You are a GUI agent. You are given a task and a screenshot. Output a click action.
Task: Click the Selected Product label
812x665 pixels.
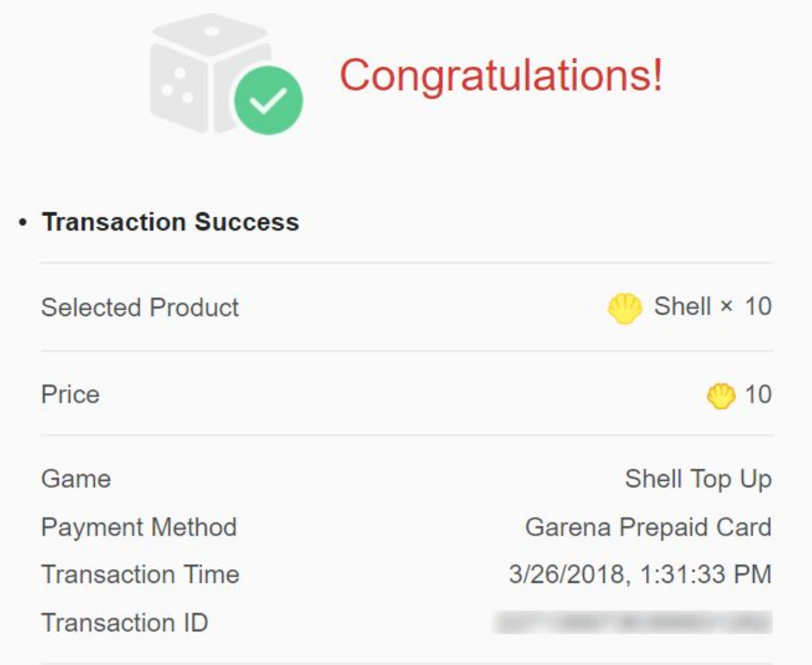140,307
